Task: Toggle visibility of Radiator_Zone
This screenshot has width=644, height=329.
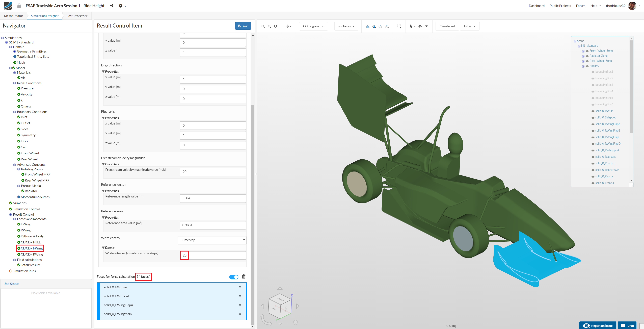Action: 587,56
